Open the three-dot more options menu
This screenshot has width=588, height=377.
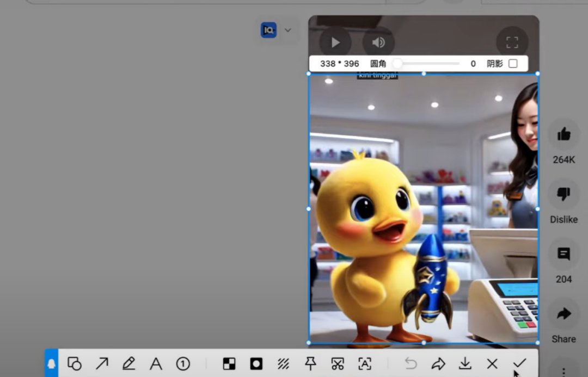coord(563,371)
